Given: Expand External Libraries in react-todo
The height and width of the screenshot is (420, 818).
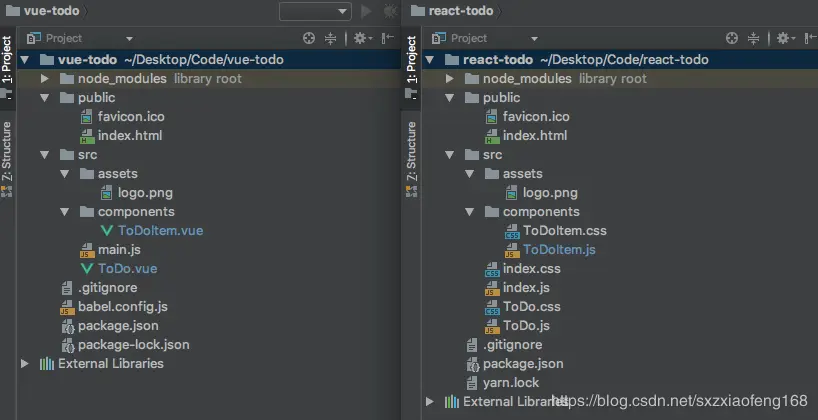Looking at the screenshot, I should click(x=429, y=402).
